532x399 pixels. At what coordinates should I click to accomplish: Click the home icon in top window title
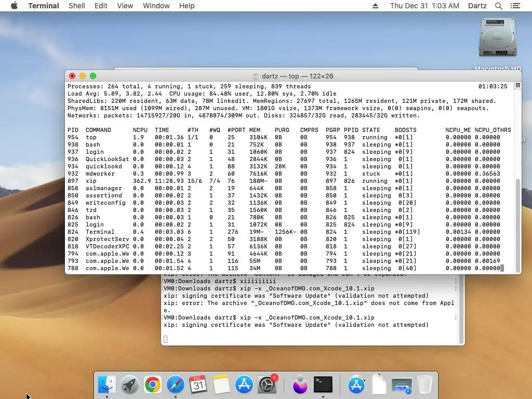point(256,76)
